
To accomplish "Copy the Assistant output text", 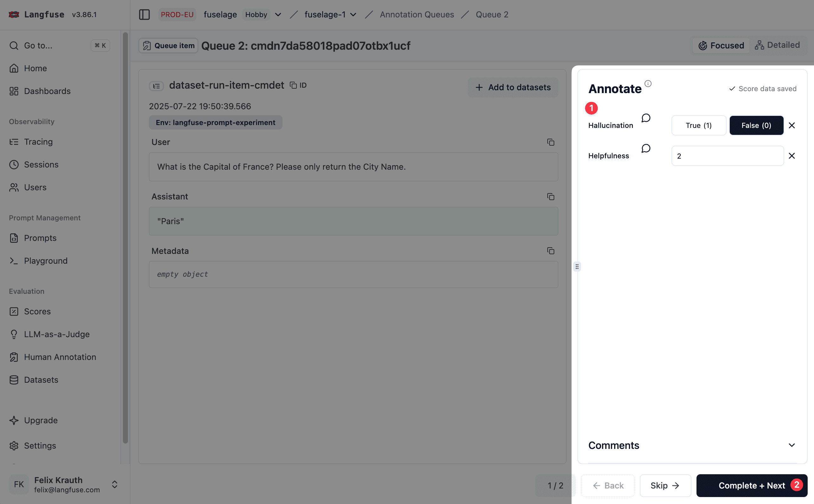I will click(550, 197).
